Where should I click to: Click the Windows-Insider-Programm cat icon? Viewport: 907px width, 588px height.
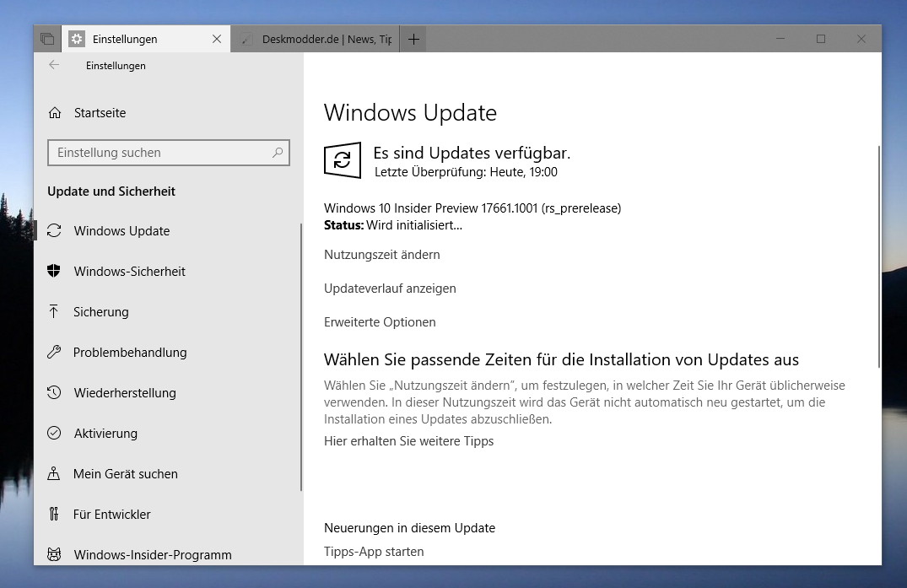click(x=54, y=554)
